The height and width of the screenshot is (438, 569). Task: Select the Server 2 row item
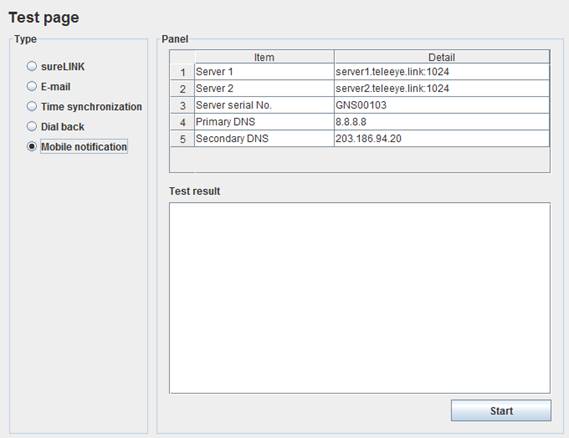264,88
